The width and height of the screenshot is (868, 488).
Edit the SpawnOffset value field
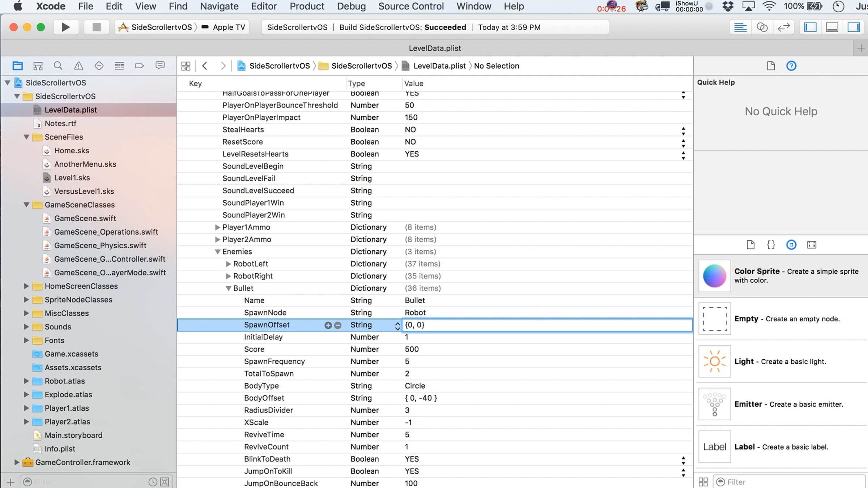547,325
